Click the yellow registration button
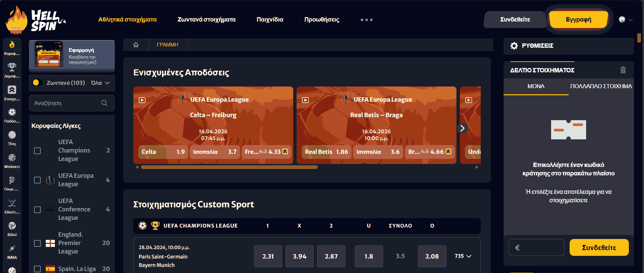This screenshot has width=644, height=273. pos(578,20)
